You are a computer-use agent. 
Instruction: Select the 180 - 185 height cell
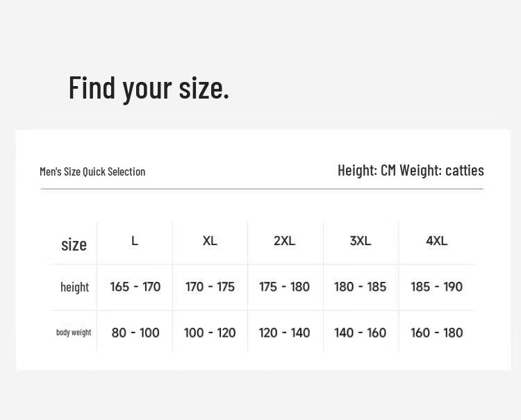[x=360, y=287]
